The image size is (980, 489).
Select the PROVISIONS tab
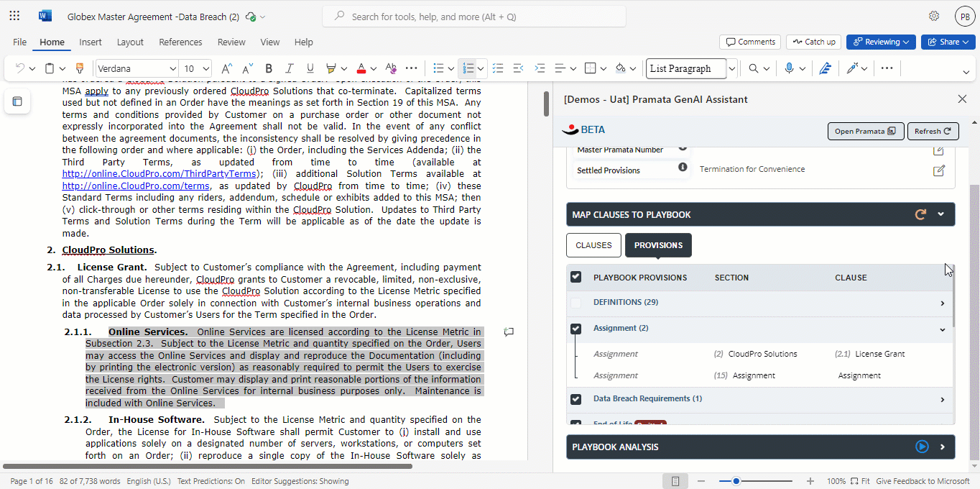pyautogui.click(x=658, y=245)
